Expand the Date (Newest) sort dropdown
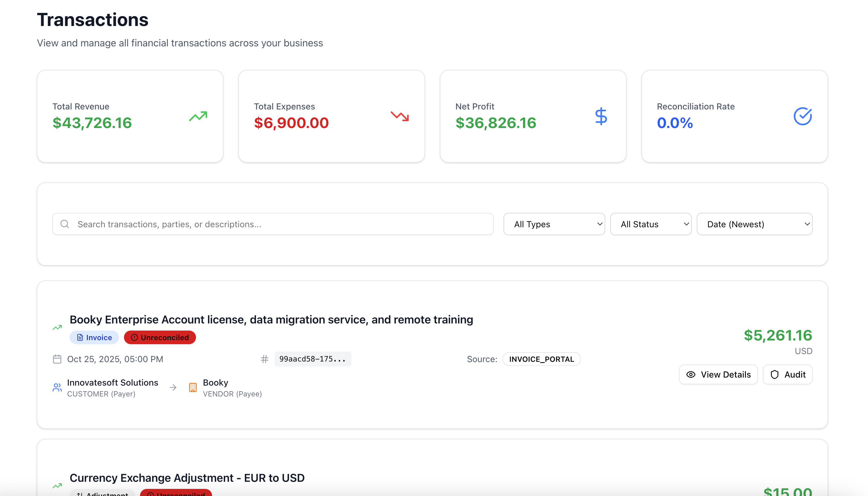This screenshot has height=496, width=868. coord(754,224)
